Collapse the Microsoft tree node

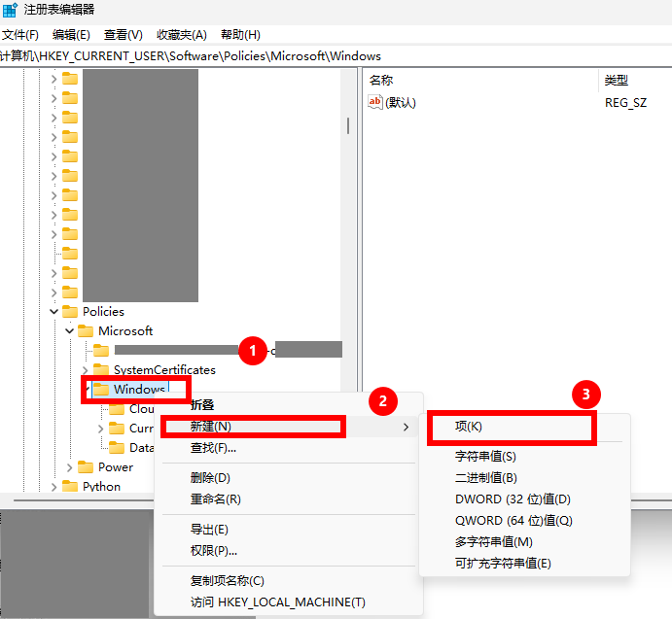tap(69, 331)
